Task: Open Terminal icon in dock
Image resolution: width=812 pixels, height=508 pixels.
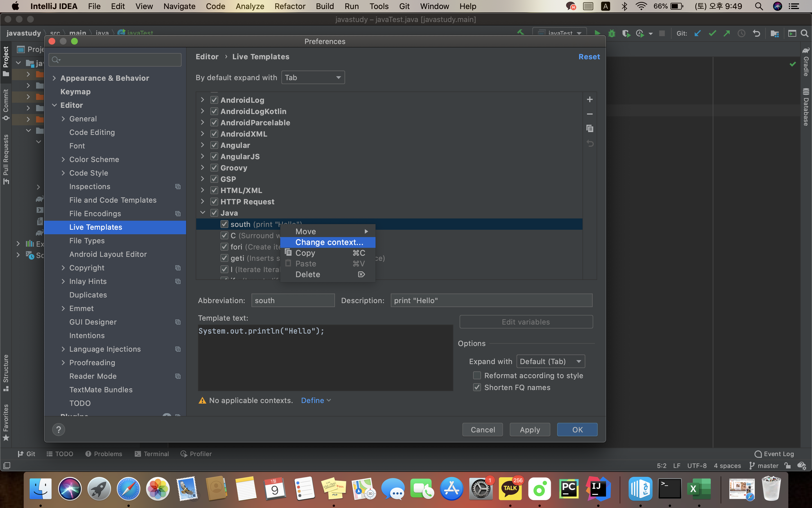Action: 670,489
